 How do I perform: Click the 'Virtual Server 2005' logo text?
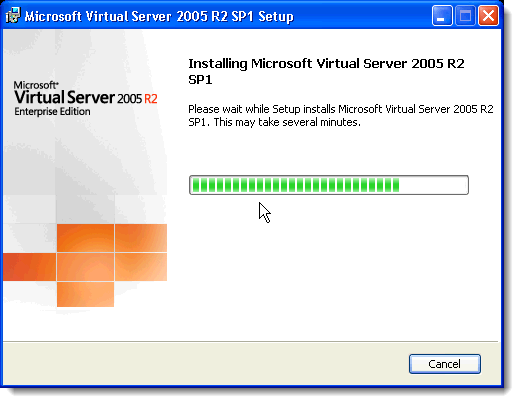pyautogui.click(x=78, y=98)
